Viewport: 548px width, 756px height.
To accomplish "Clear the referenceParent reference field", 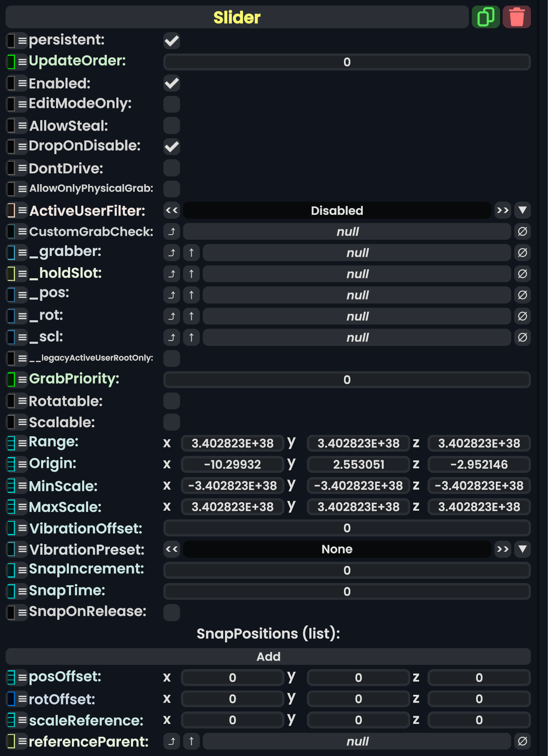I will [x=522, y=741].
